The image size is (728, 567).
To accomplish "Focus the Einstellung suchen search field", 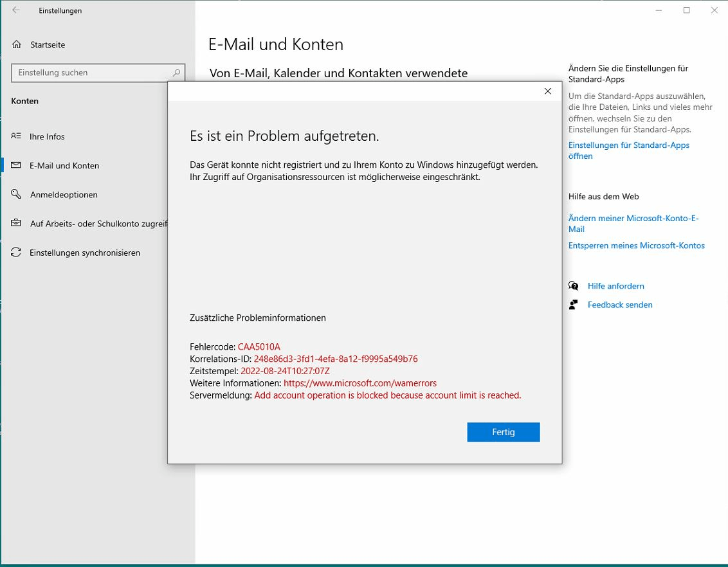I will click(98, 73).
